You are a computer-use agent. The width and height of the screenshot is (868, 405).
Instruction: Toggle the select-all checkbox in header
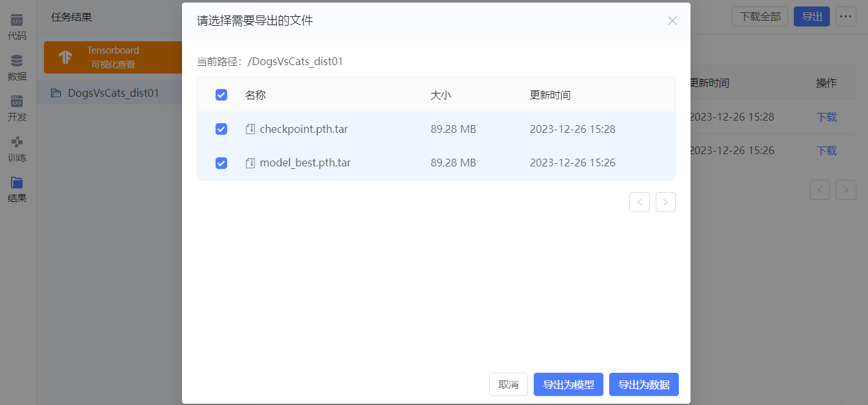point(221,95)
